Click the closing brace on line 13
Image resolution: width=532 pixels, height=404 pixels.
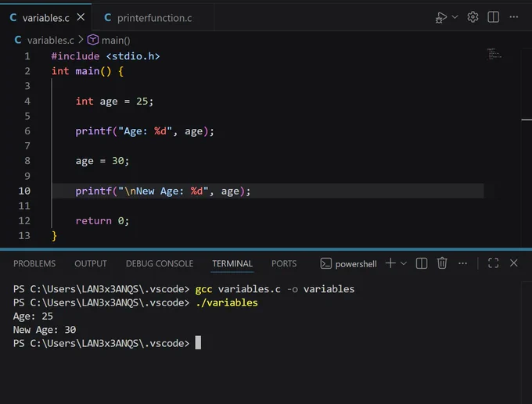(54, 235)
